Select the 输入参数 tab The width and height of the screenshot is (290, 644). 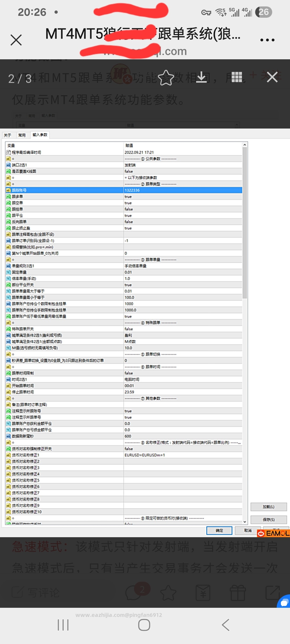point(40,135)
